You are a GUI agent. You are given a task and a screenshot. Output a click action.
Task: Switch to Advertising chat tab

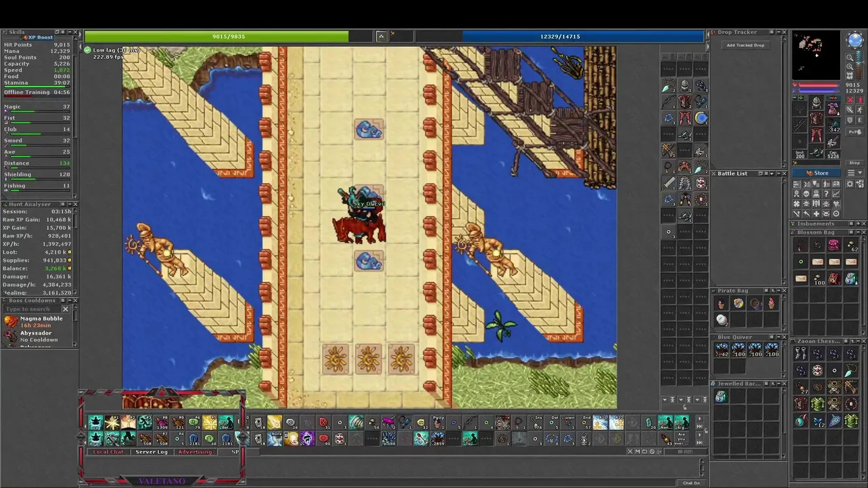point(195,451)
